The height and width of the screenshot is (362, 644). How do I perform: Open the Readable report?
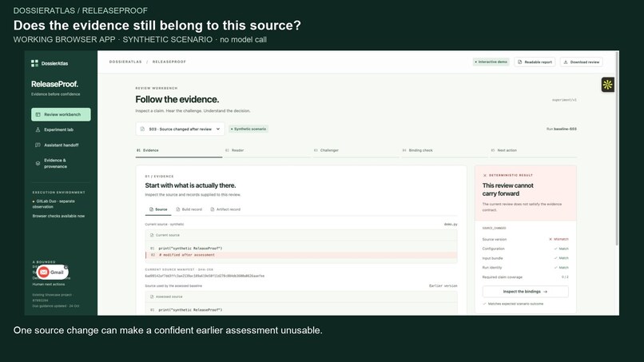point(535,62)
